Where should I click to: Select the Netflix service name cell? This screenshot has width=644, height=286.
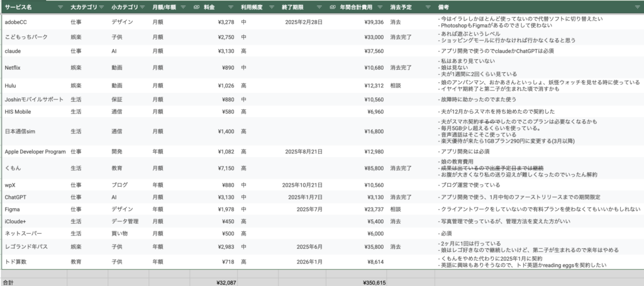click(35, 68)
